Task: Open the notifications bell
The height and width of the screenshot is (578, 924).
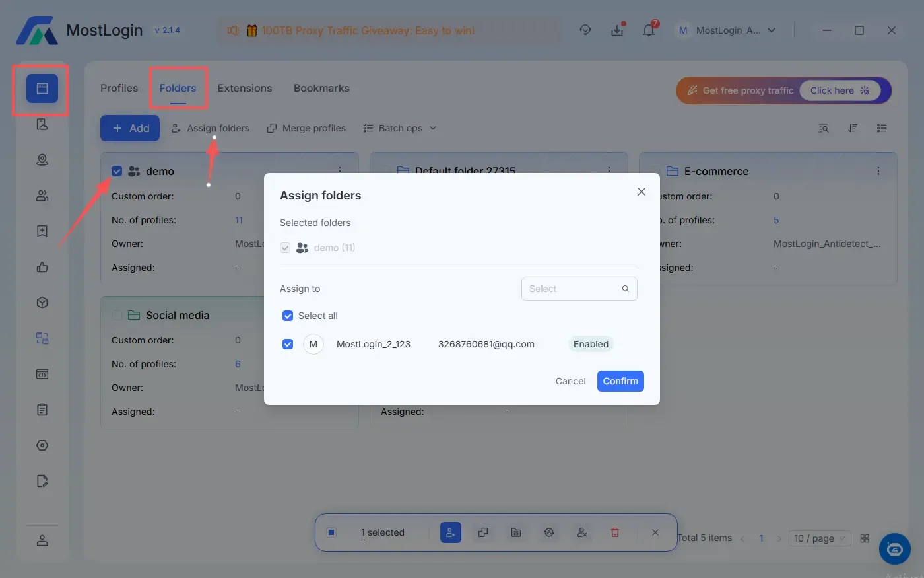Action: (649, 30)
